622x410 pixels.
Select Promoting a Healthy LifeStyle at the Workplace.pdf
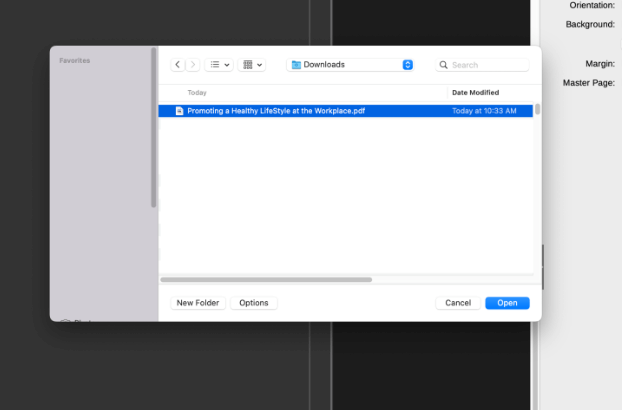346,111
